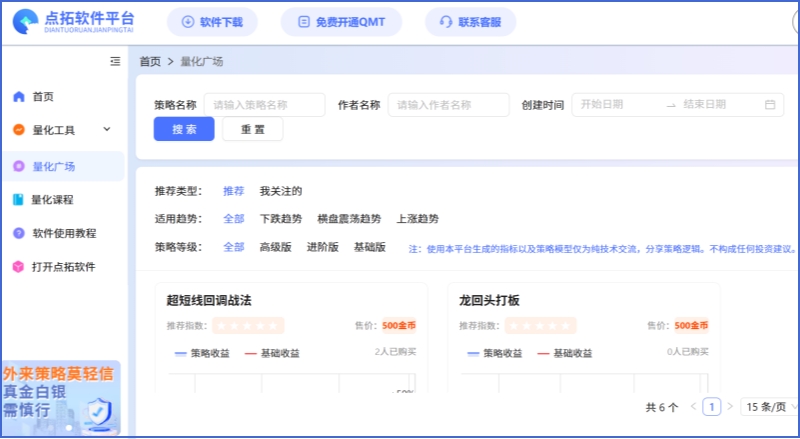Open the 龙回头打板 strategy card title
The width and height of the screenshot is (800, 439).
pos(489,300)
